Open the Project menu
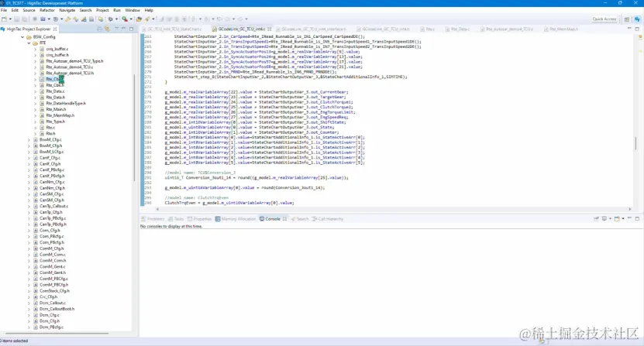644x346 pixels. [102, 10]
